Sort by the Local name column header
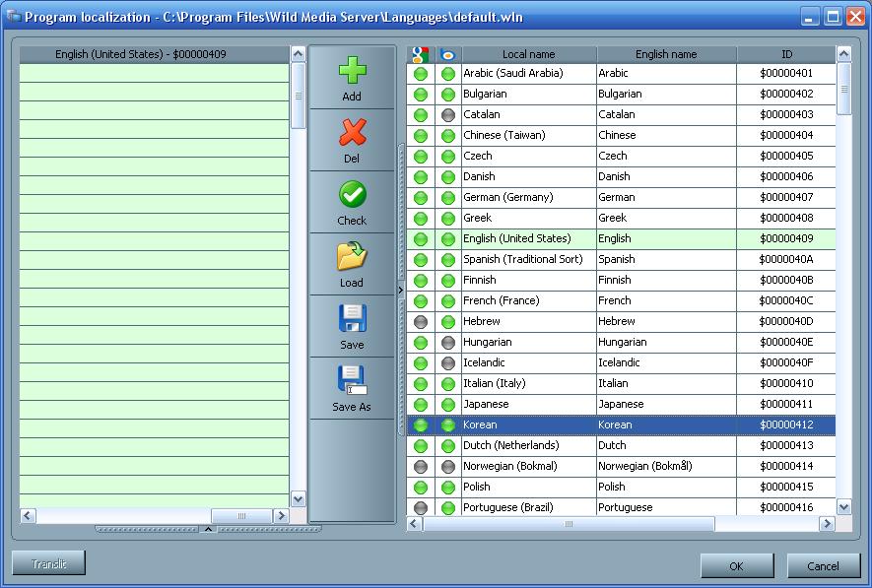 [x=528, y=55]
